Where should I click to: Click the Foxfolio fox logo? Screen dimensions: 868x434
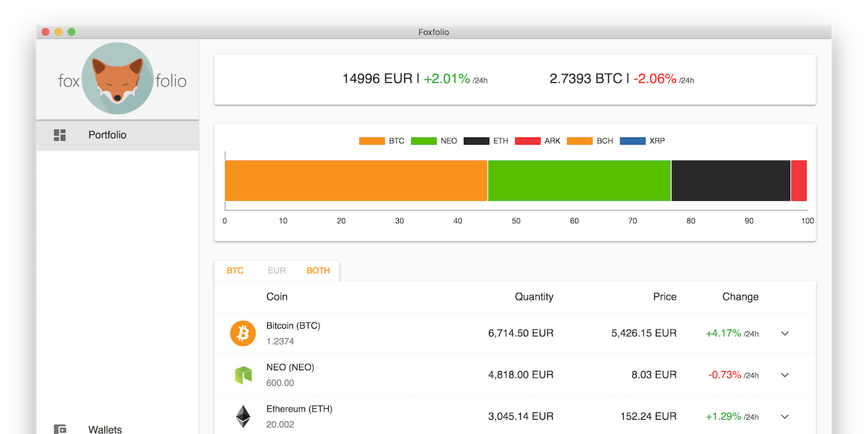pyautogui.click(x=117, y=79)
